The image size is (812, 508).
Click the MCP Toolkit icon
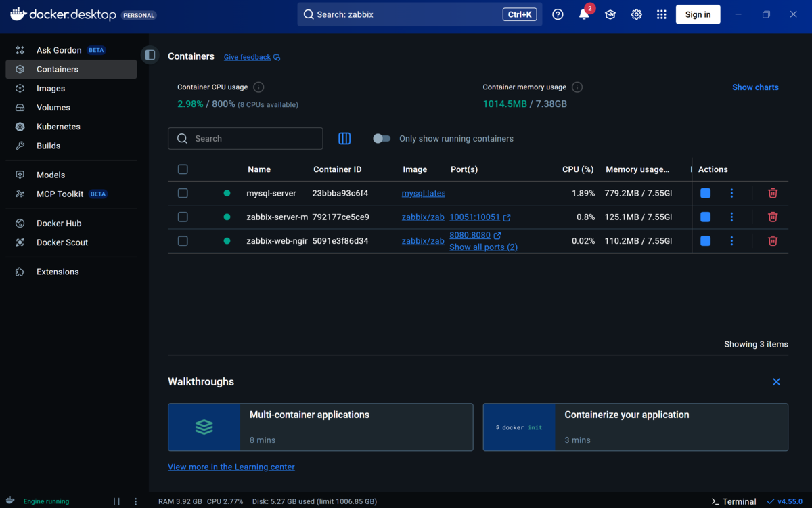pyautogui.click(x=20, y=194)
